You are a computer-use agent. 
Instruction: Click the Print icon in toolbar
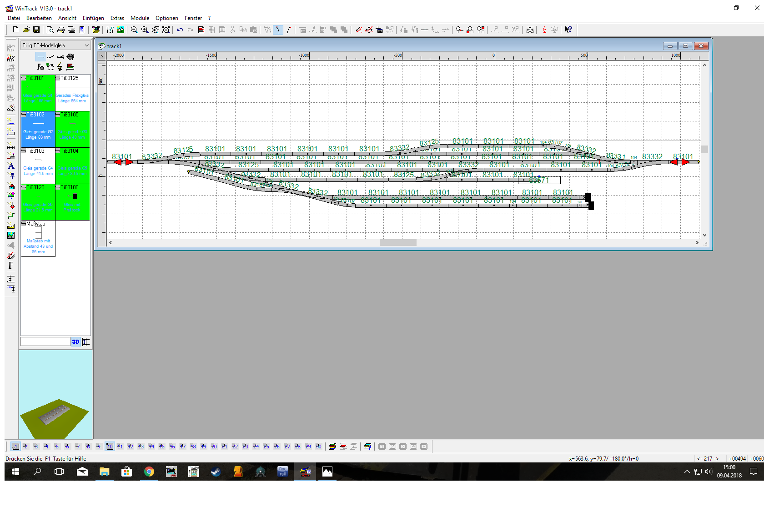61,30
